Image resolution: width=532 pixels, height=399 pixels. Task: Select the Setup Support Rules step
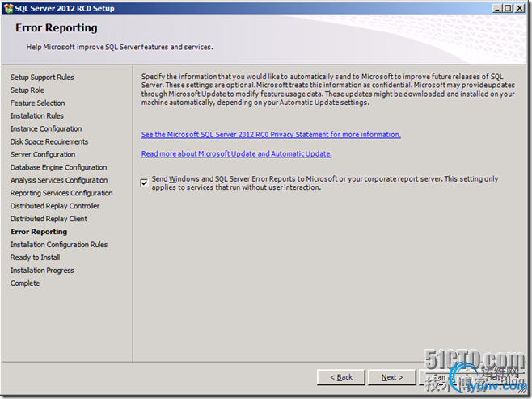point(42,78)
